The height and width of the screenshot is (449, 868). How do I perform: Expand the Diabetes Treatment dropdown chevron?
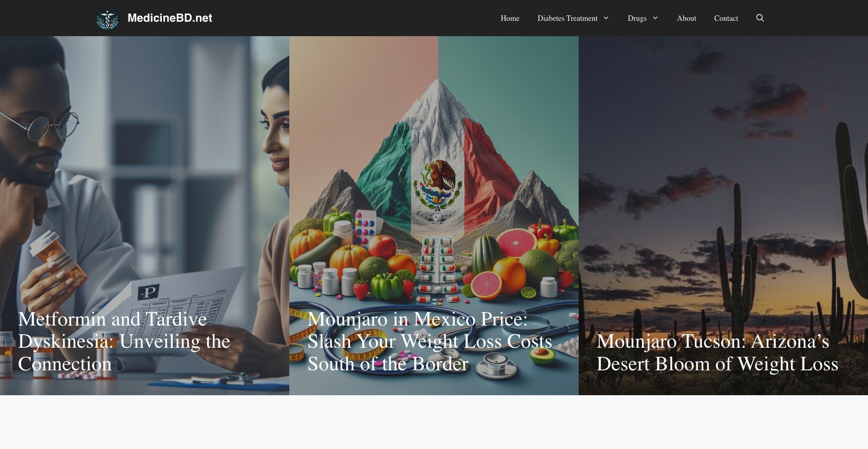click(606, 19)
